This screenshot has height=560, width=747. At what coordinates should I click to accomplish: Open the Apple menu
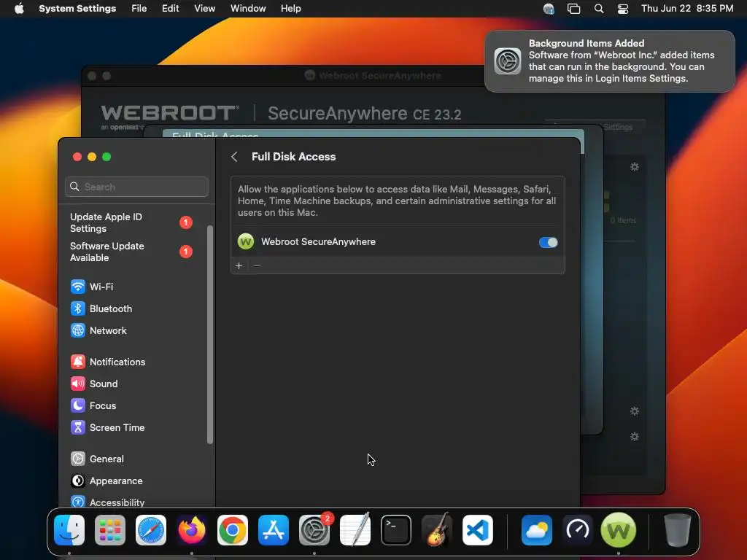tap(19, 9)
